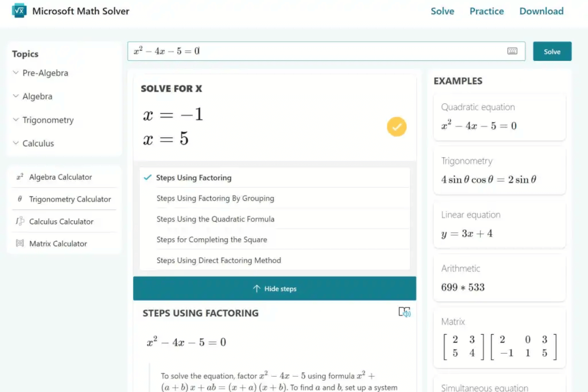
Task: Select Steps for Completing the Square
Action: (x=212, y=240)
